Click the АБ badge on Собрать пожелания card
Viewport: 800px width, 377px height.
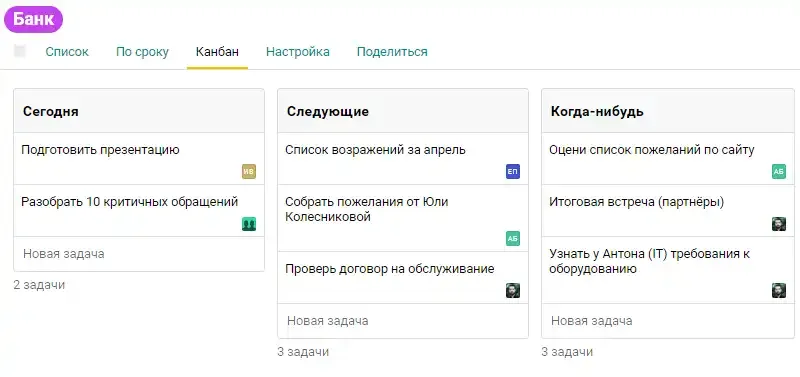513,239
